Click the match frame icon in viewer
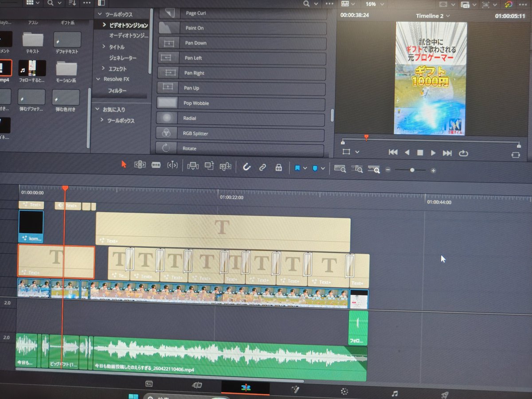The image size is (532, 399). (x=515, y=155)
